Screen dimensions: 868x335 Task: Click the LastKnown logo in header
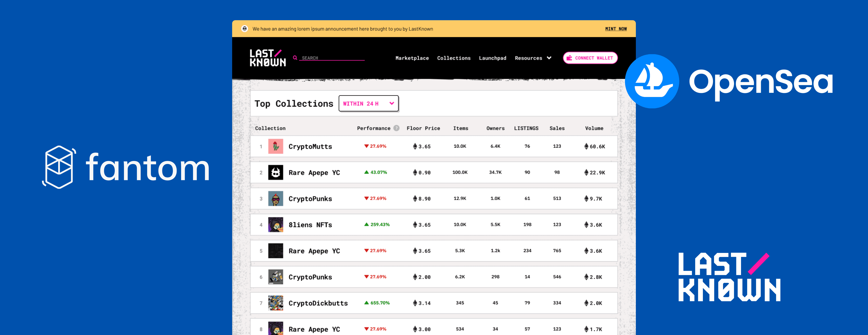[267, 58]
